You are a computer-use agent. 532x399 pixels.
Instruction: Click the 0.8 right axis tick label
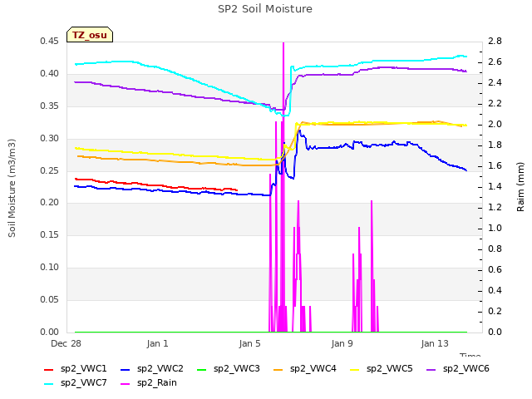[x=495, y=249]
